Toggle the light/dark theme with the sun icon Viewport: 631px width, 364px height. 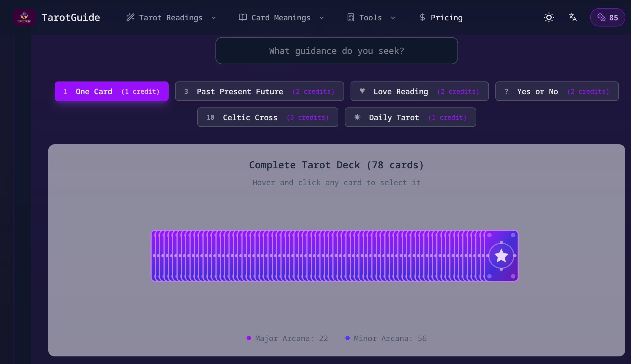click(x=548, y=17)
